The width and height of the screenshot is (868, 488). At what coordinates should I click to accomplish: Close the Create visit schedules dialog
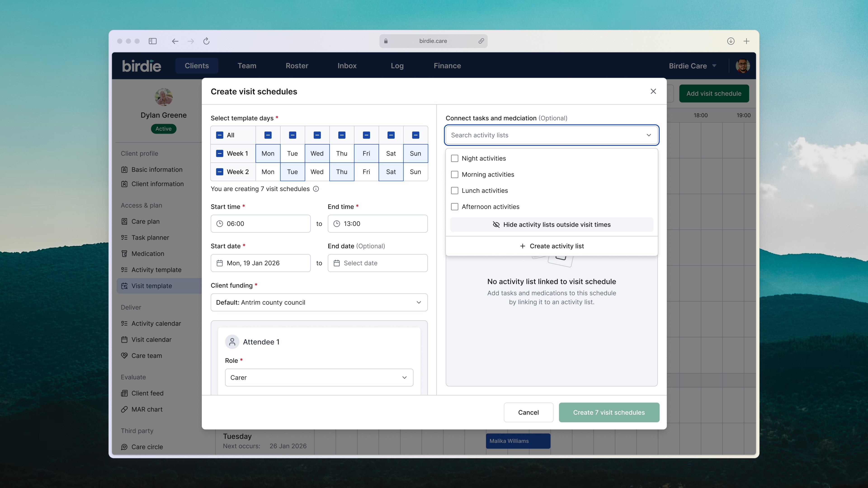(653, 91)
